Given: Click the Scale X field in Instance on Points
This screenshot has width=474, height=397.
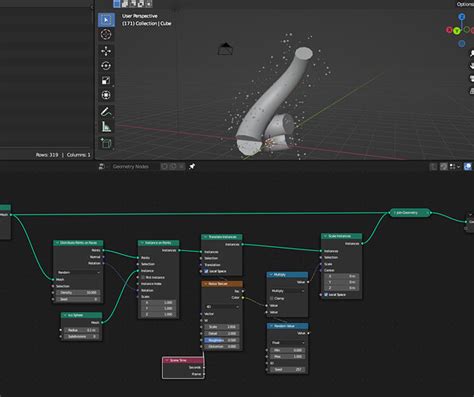Looking at the screenshot, I should tap(158, 302).
